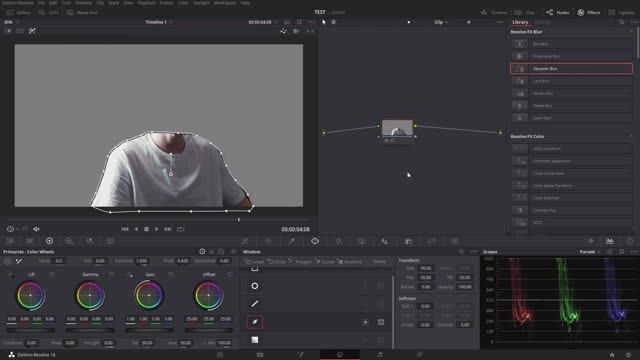Toggle mask mode on curve window row
Viewport: 640px width, 360px height.
click(381, 322)
